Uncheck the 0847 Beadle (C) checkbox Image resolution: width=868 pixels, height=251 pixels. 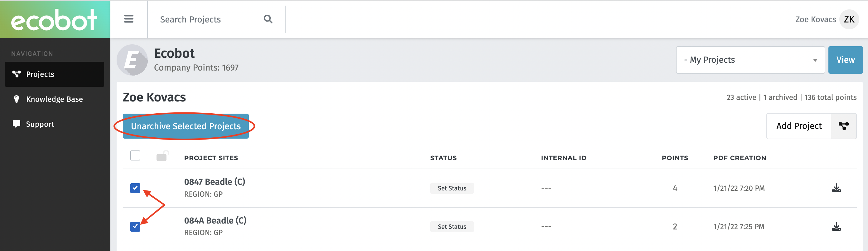pyautogui.click(x=135, y=188)
